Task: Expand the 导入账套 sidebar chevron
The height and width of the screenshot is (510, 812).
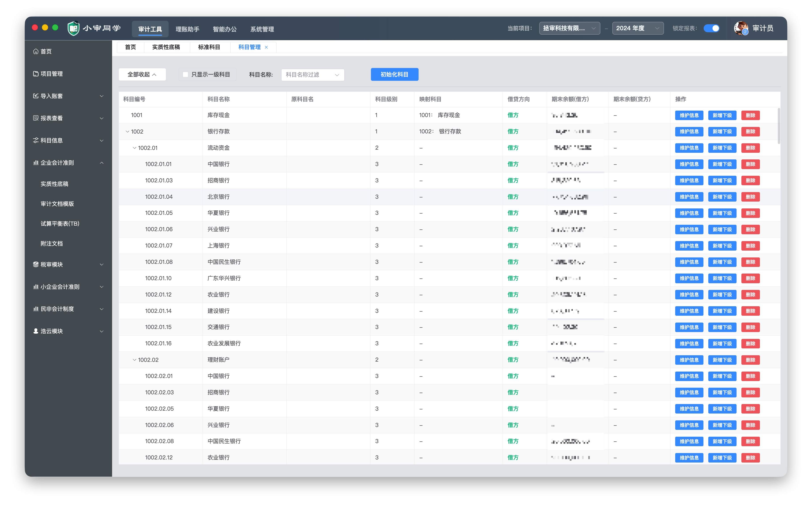Action: 101,96
